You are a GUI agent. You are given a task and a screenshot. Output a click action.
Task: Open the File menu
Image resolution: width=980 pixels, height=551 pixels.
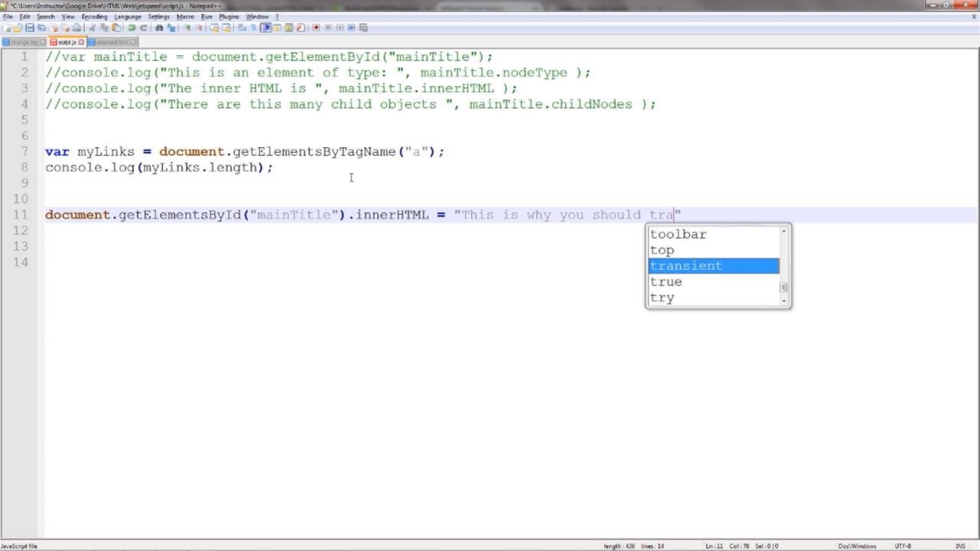pyautogui.click(x=8, y=16)
